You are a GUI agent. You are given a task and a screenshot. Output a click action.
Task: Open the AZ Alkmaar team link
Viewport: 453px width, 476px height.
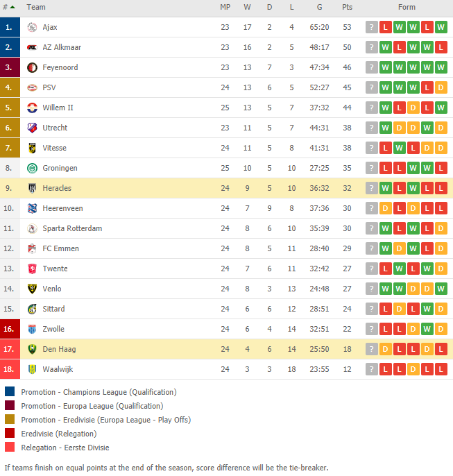(62, 47)
